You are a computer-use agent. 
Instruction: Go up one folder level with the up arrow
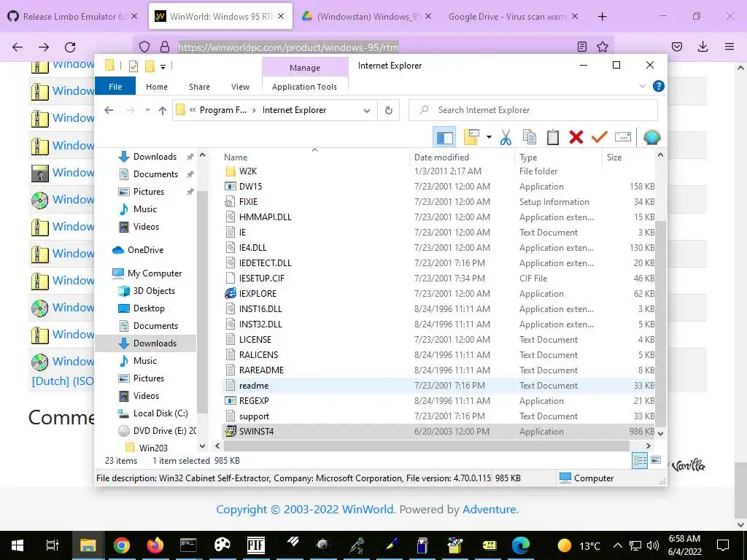click(x=163, y=111)
